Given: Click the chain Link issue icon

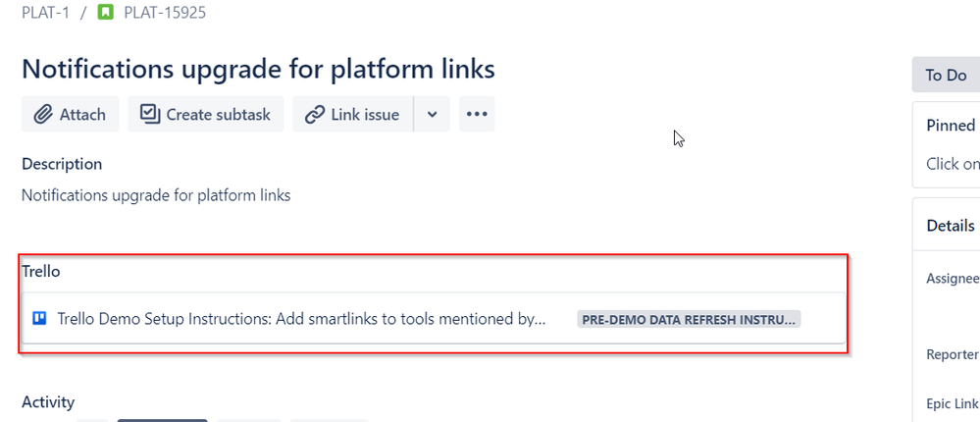Looking at the screenshot, I should click(314, 115).
